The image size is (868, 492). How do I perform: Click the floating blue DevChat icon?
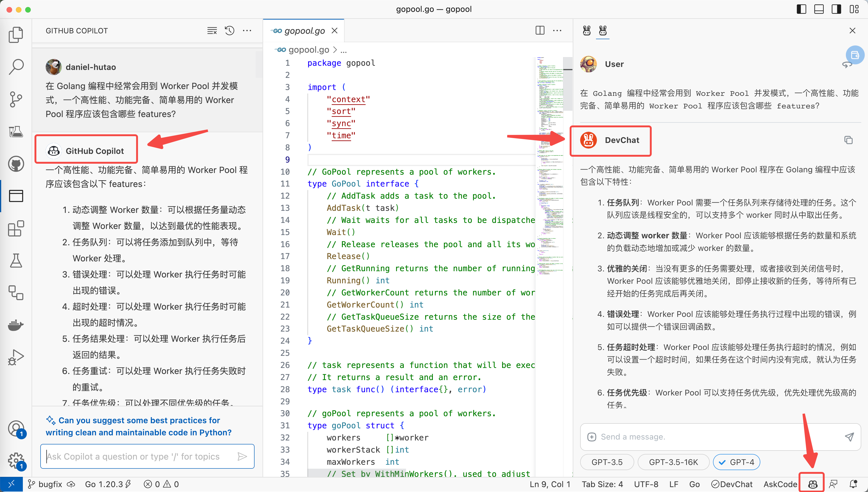click(x=855, y=55)
